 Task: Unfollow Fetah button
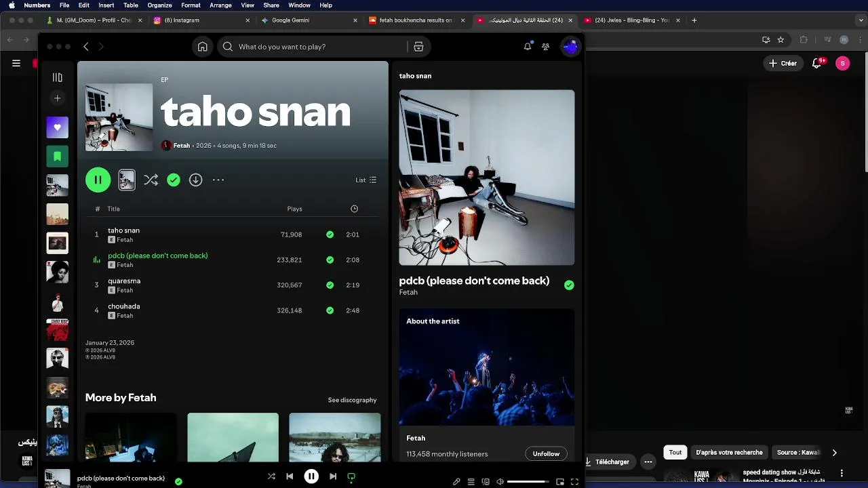[x=546, y=453]
